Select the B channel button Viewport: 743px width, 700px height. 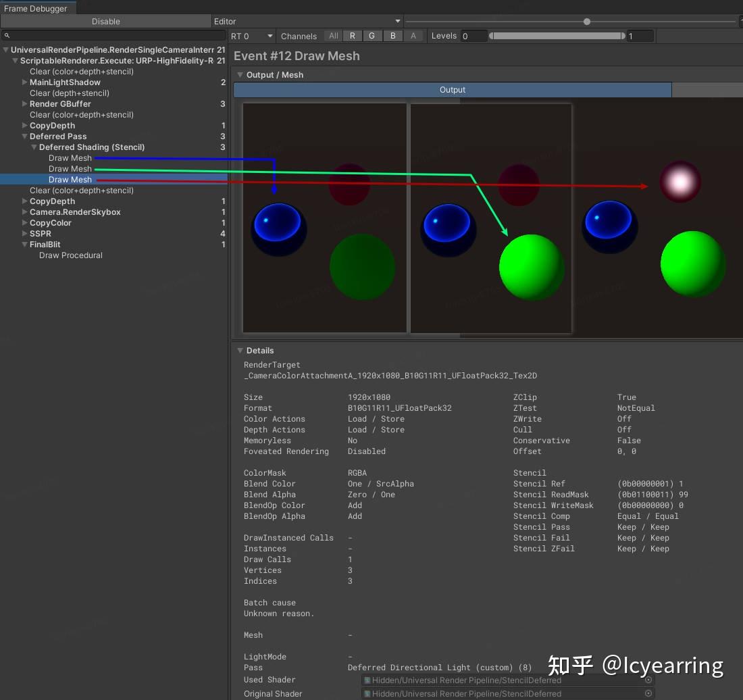[392, 36]
